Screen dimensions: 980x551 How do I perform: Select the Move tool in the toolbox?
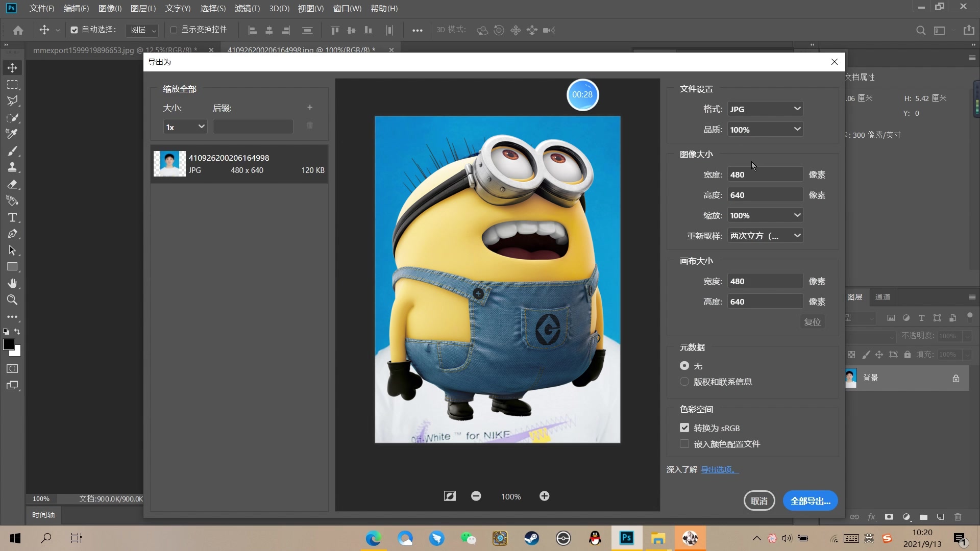pyautogui.click(x=12, y=68)
